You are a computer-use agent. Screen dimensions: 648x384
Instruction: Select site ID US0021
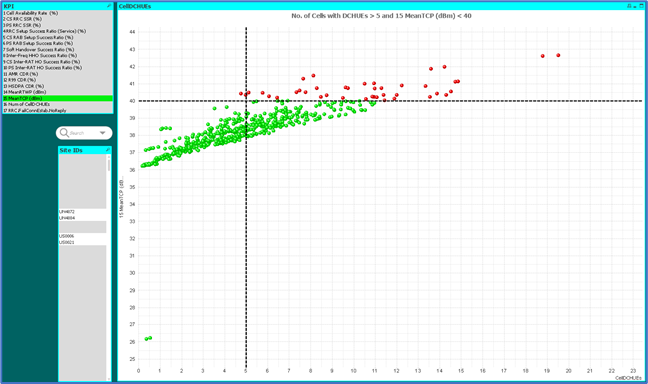tap(83, 242)
